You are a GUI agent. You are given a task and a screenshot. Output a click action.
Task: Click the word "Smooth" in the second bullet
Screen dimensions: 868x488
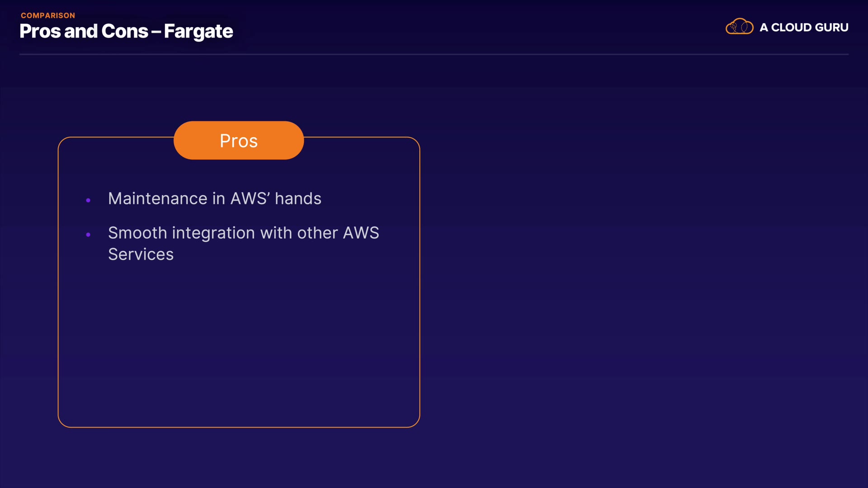(138, 233)
